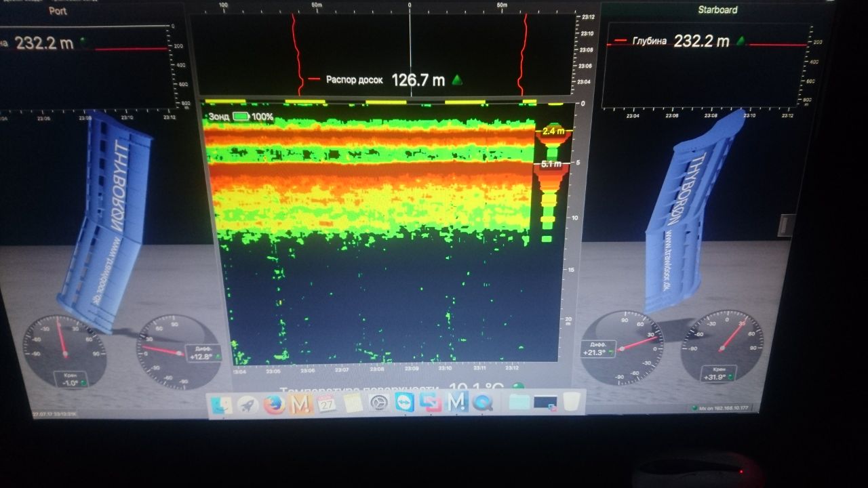The width and height of the screenshot is (868, 488).
Task: Open QuickTime Player in dock
Action: [483, 403]
